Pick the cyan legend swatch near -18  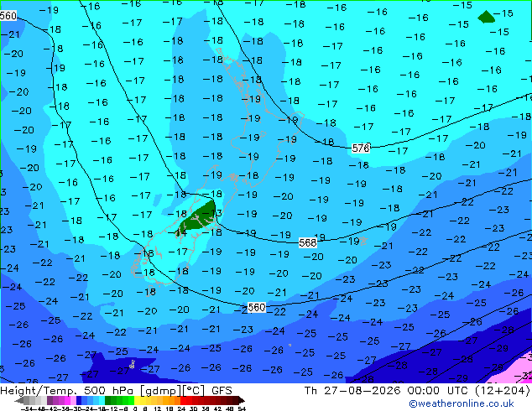point(102,401)
